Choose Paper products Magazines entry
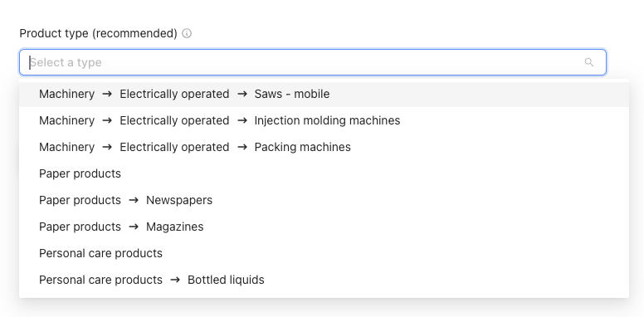This screenshot has width=644, height=317. point(324,227)
